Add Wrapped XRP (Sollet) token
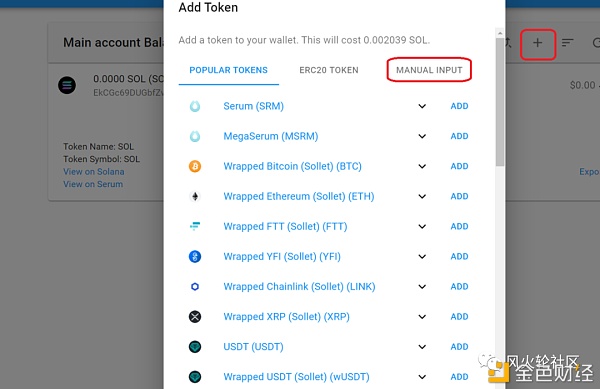Viewport: 600px width, 389px height. (459, 317)
